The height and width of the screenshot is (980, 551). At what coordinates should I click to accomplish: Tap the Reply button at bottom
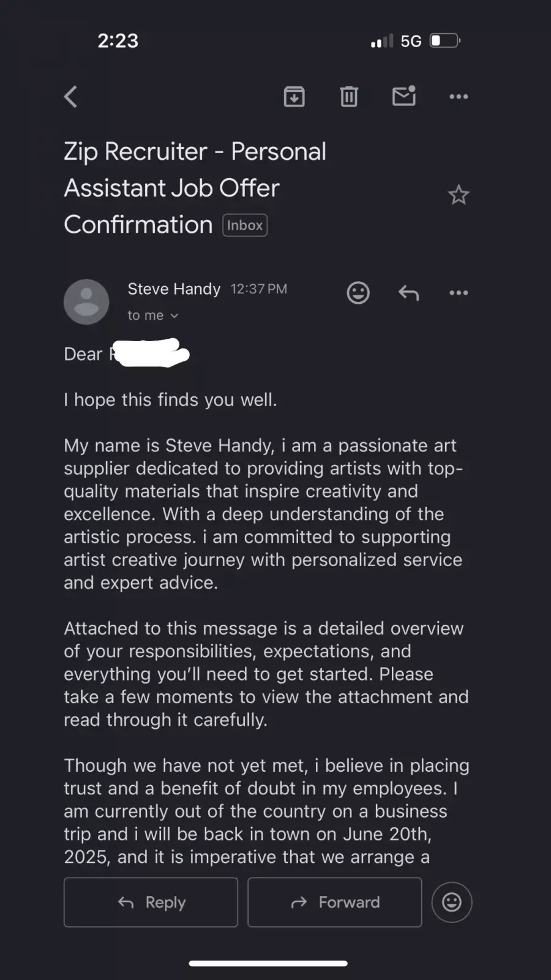(151, 902)
